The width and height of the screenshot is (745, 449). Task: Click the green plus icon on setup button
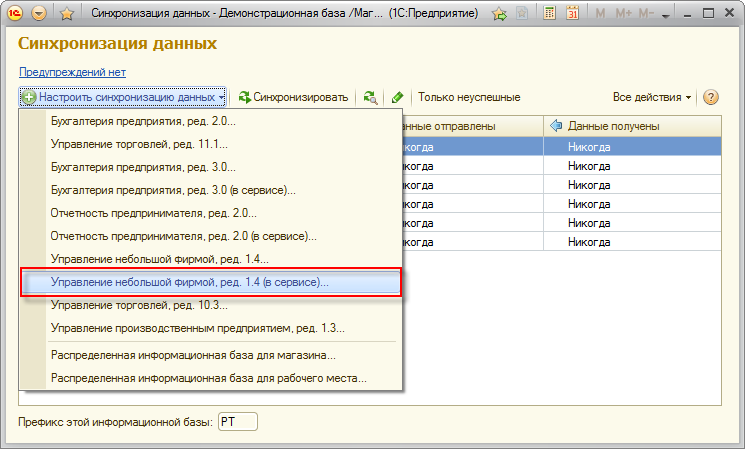(29, 97)
